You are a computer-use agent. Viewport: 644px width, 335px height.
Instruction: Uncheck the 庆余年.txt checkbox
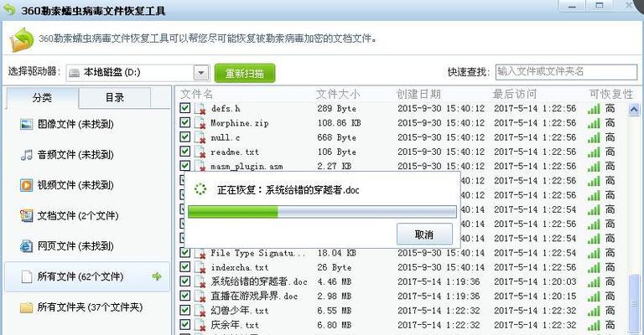[184, 324]
